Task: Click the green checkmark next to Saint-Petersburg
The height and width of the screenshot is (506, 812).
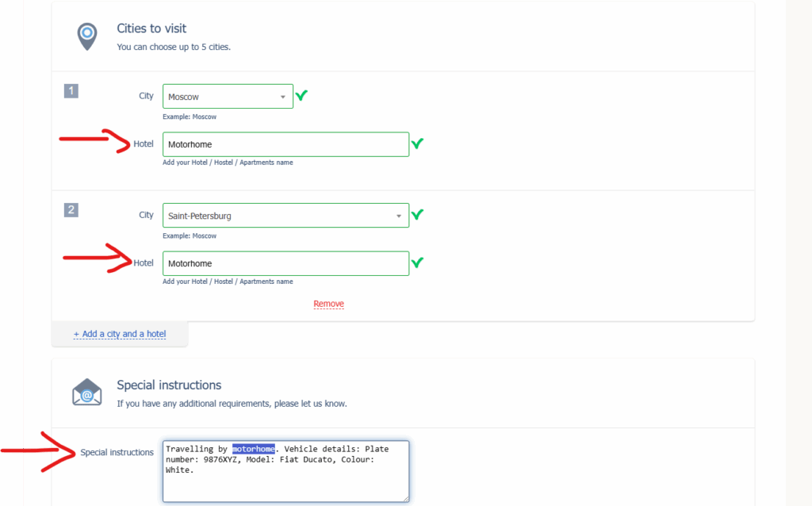Action: 417,215
